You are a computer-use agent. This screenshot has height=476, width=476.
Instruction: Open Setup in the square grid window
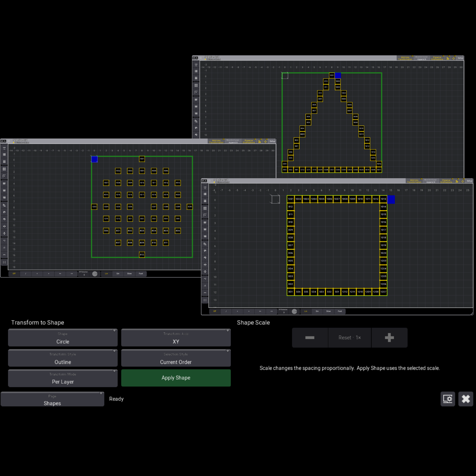[469, 181]
